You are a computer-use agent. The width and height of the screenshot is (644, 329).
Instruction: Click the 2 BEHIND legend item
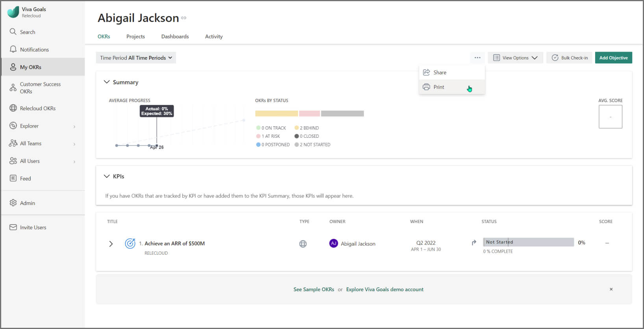pos(307,128)
